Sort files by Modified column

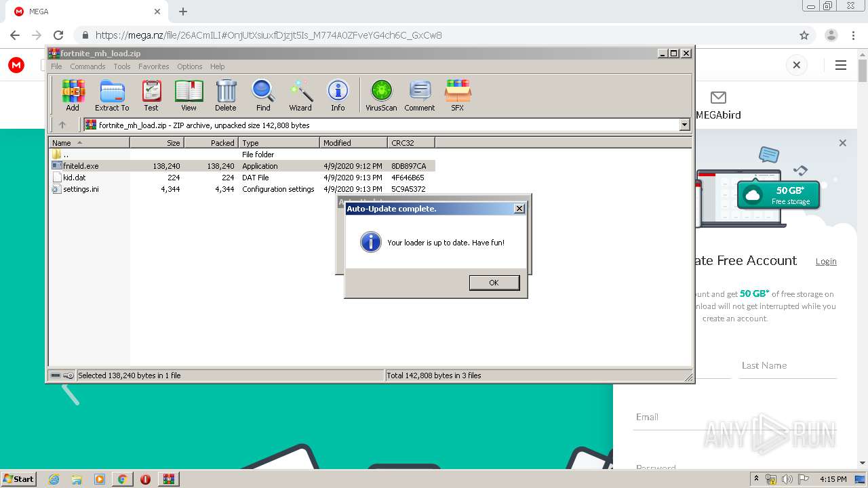(353, 142)
